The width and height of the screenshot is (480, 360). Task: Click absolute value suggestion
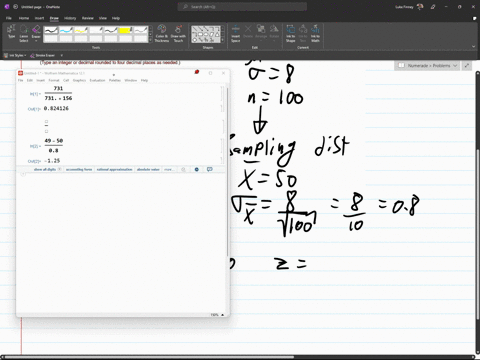click(x=148, y=169)
